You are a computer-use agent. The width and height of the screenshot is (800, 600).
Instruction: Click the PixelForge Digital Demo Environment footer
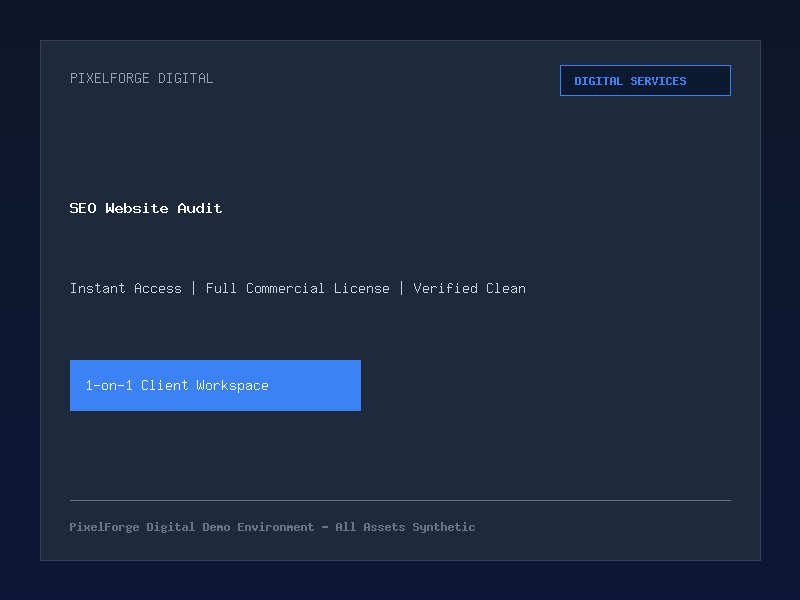(x=272, y=527)
